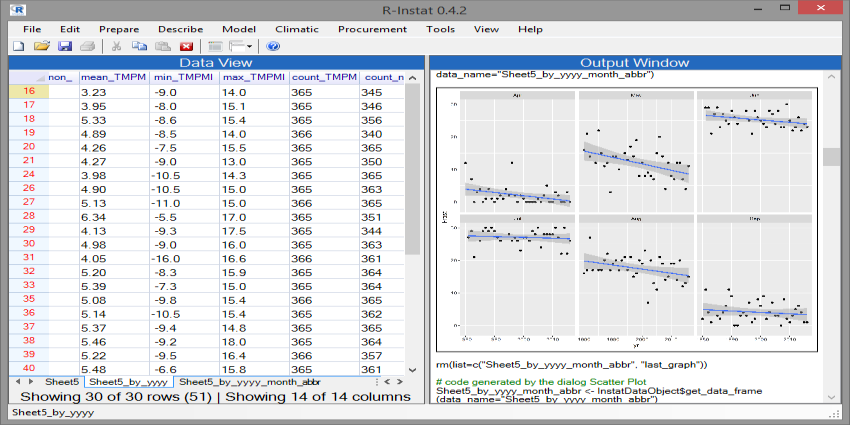This screenshot has width=850, height=425.
Task: Click cell value -16.0 in row 31
Action: click(184, 259)
